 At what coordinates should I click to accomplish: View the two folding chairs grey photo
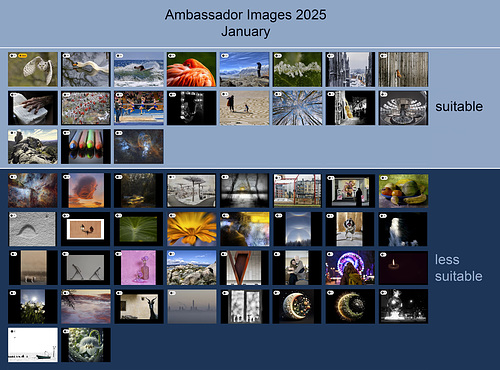pyautogui.click(x=86, y=268)
